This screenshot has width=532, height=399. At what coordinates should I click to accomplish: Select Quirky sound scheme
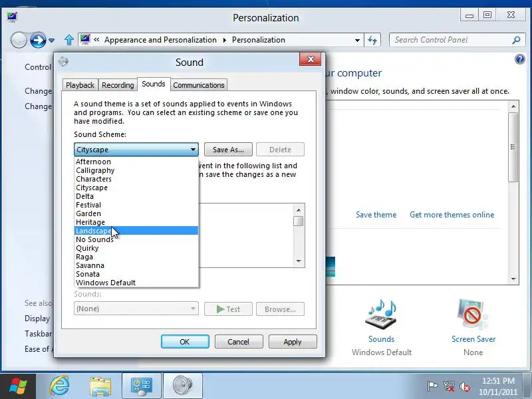point(136,248)
